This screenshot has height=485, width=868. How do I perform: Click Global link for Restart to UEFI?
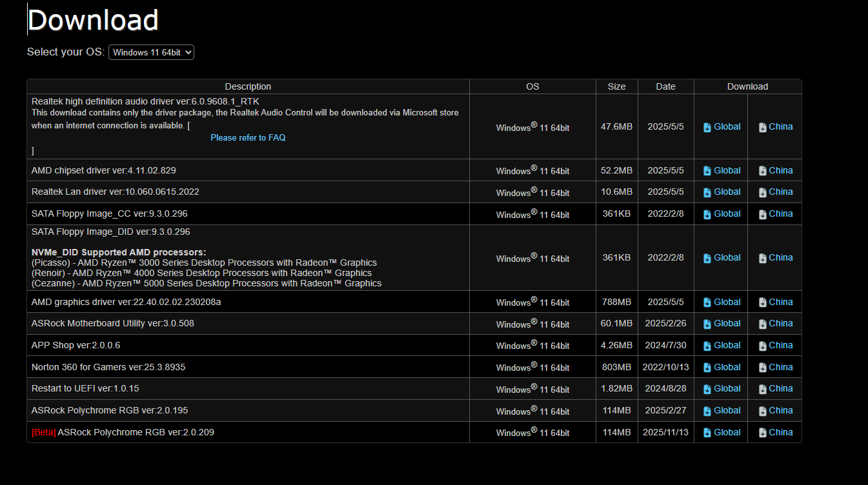[x=722, y=389]
